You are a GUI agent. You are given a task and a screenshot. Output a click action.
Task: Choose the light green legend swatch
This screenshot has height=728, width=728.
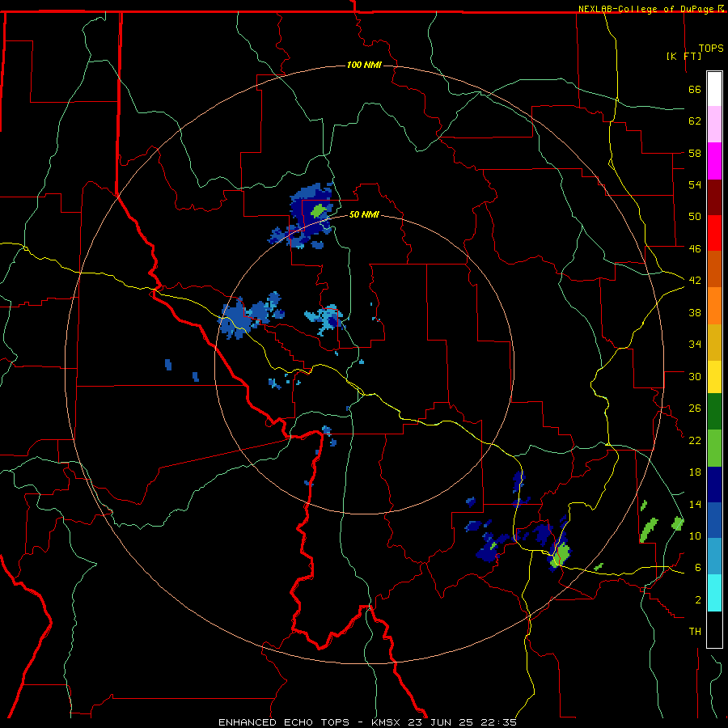pos(714,448)
